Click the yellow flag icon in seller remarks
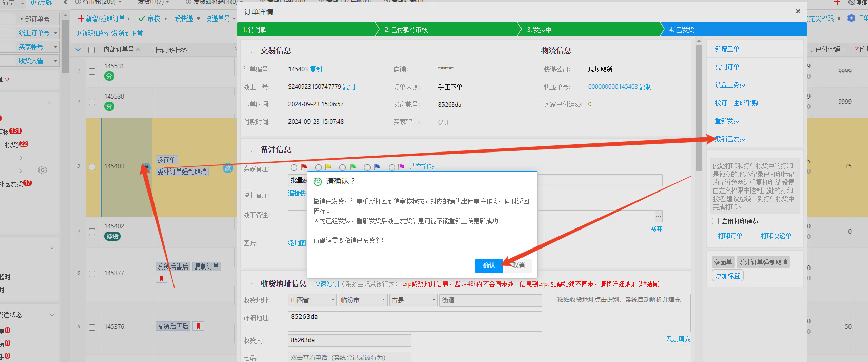Image resolution: width=868 pixels, height=362 pixels. [328, 167]
